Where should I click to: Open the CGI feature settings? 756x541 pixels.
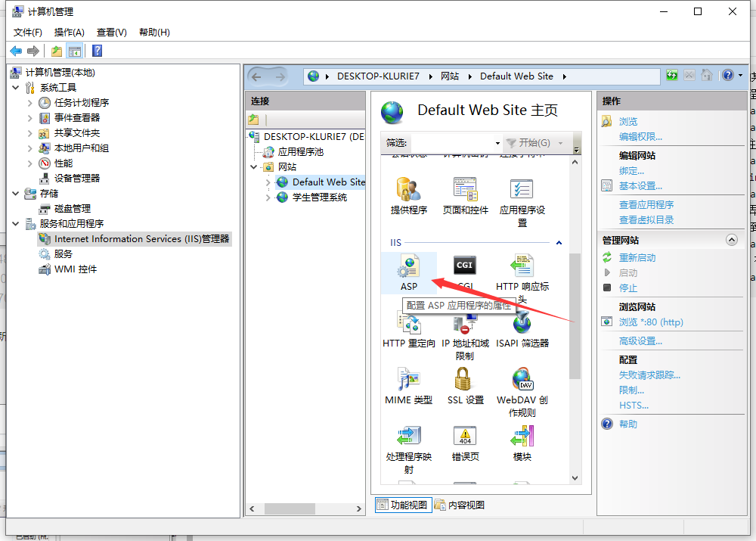464,266
